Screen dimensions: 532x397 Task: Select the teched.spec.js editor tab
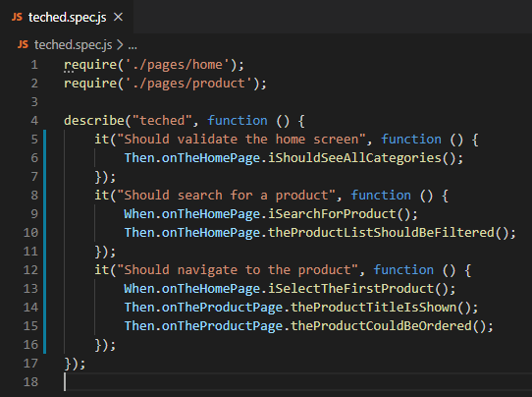pos(67,17)
